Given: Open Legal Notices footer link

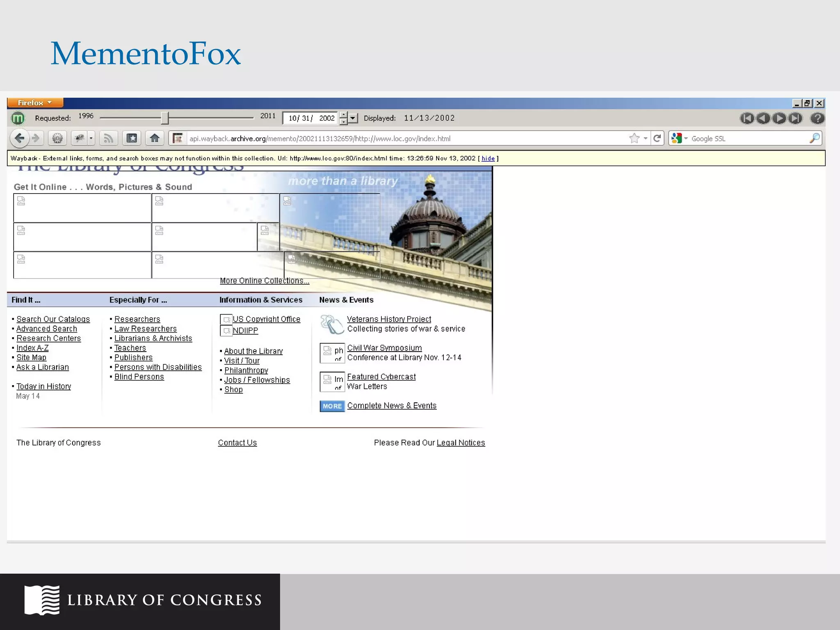Looking at the screenshot, I should click(461, 443).
